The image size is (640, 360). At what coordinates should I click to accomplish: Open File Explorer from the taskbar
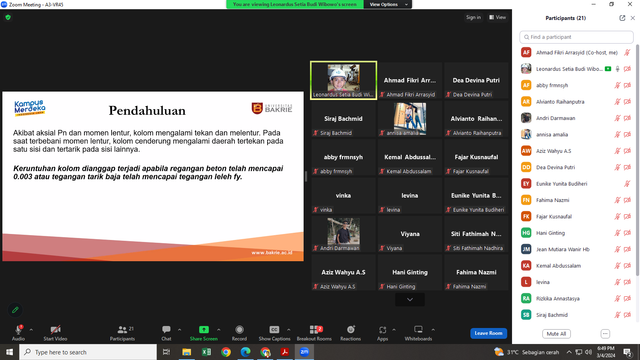pyautogui.click(x=187, y=352)
